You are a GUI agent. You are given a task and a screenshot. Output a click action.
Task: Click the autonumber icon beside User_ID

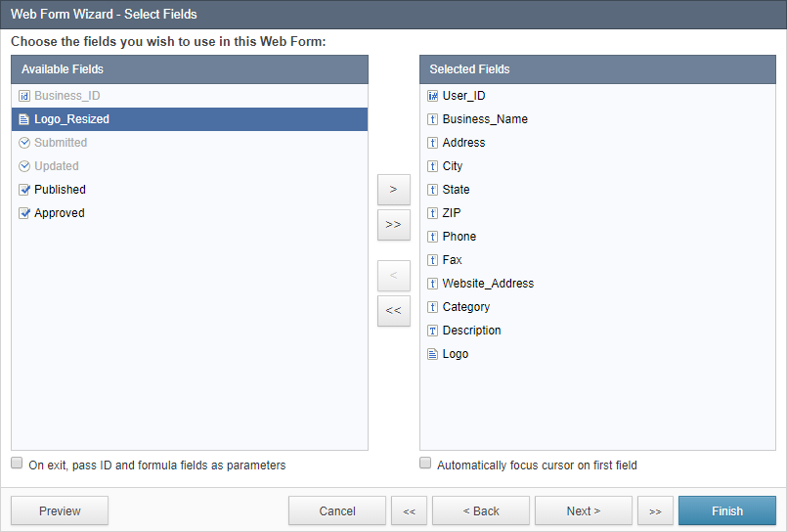pyautogui.click(x=432, y=96)
